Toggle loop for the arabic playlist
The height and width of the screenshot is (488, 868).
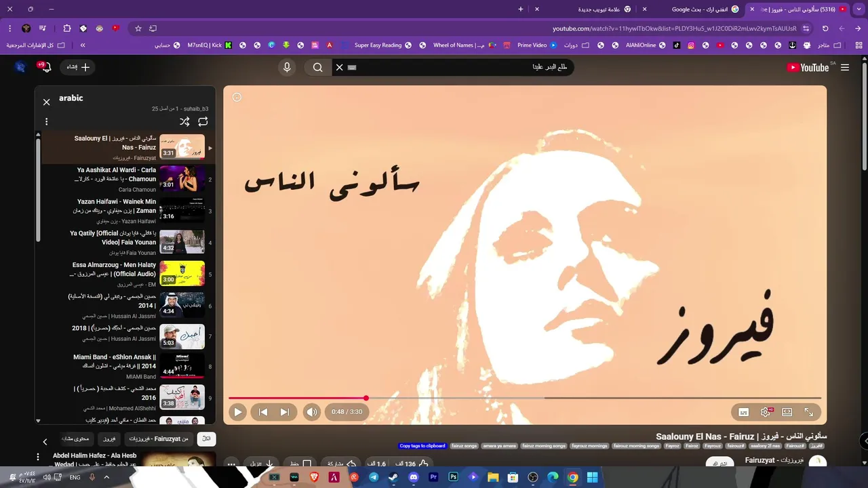203,122
